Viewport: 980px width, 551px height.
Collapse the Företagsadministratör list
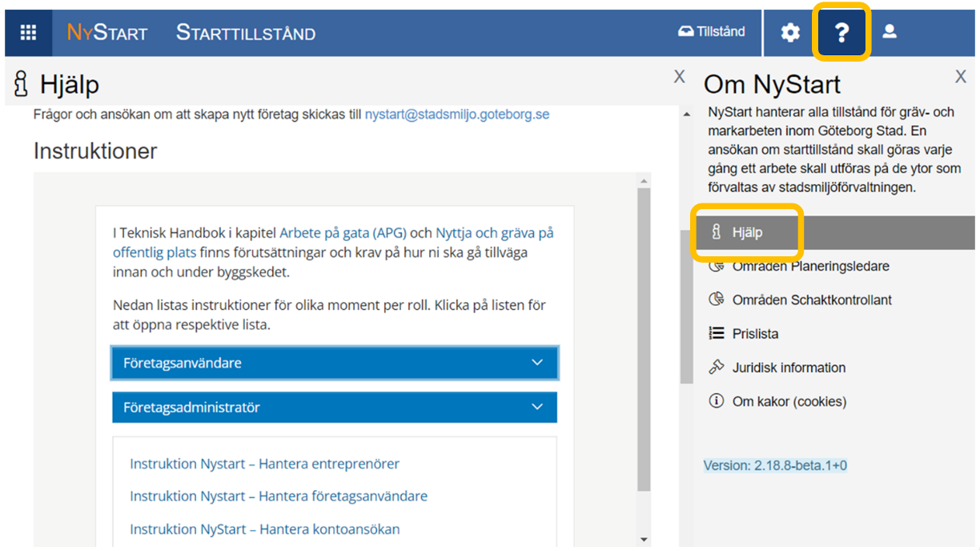335,407
